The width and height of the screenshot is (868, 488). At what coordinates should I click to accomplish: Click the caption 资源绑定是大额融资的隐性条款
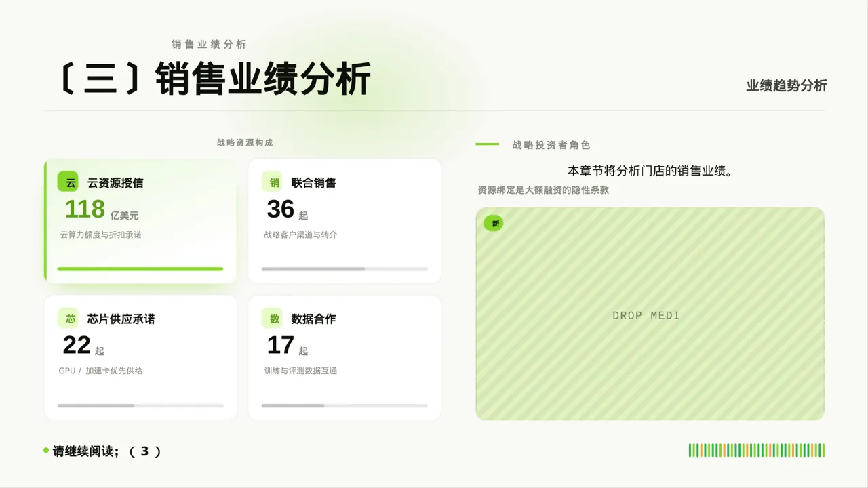coord(543,190)
